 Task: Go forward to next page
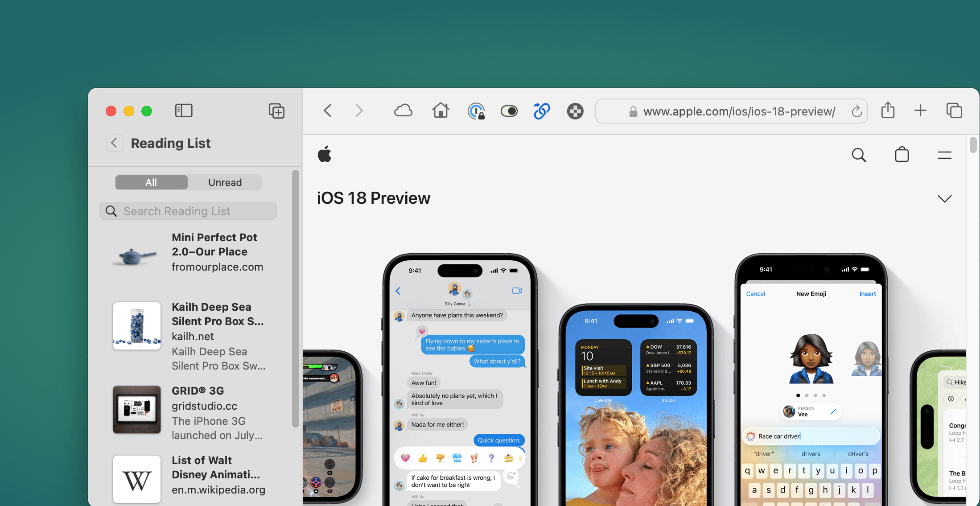point(359,111)
